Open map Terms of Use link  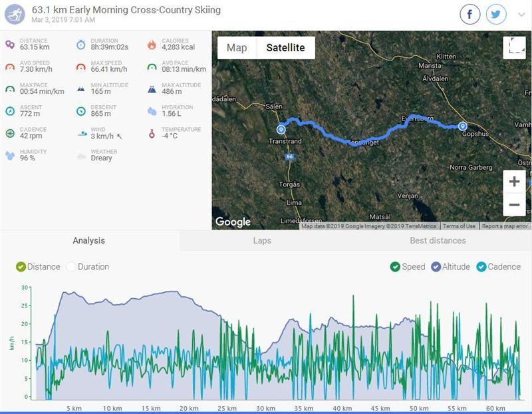point(459,226)
